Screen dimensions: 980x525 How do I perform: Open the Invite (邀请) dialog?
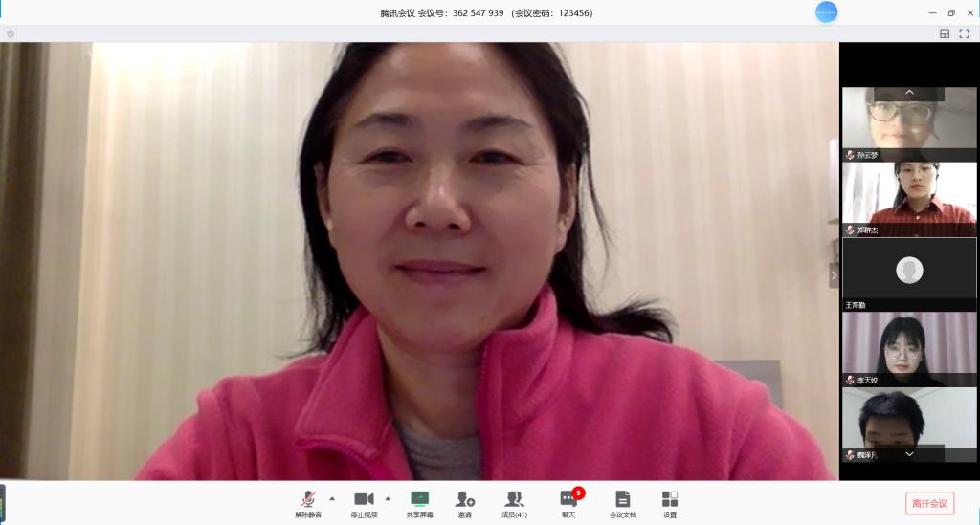[465, 503]
